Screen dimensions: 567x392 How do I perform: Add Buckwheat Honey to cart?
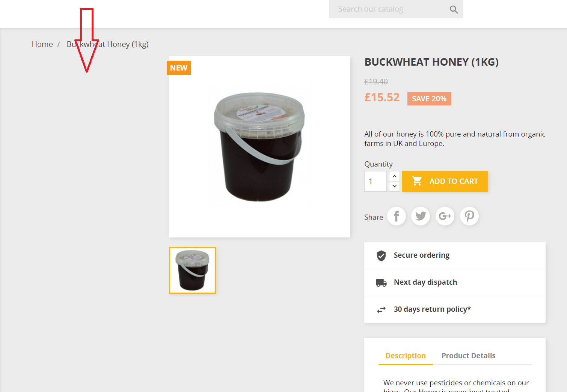tap(445, 181)
